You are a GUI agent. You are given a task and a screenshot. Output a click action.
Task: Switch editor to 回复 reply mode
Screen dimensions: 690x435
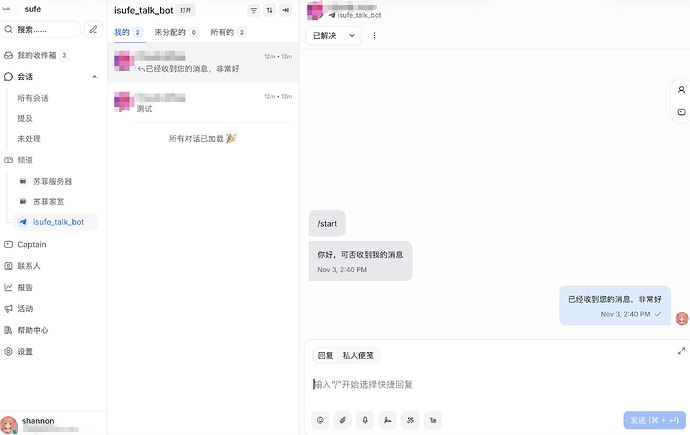(326, 355)
